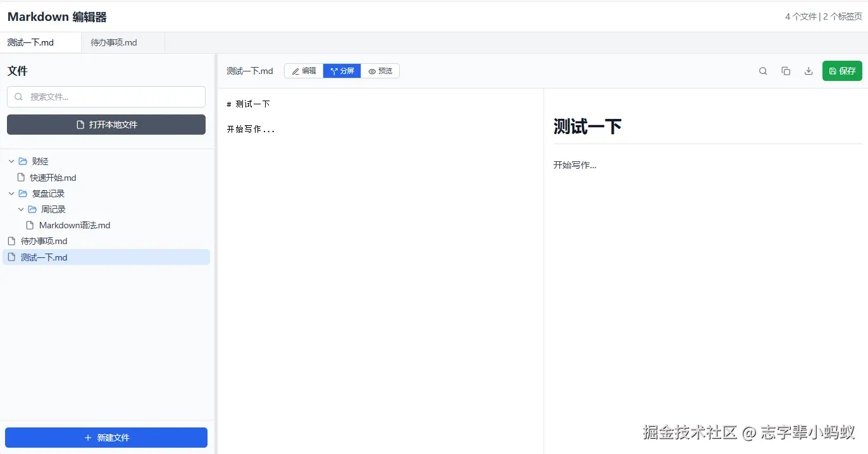Click the '# 测试一下' line in the editor
Screen dimensions: 868x454
(x=249, y=104)
